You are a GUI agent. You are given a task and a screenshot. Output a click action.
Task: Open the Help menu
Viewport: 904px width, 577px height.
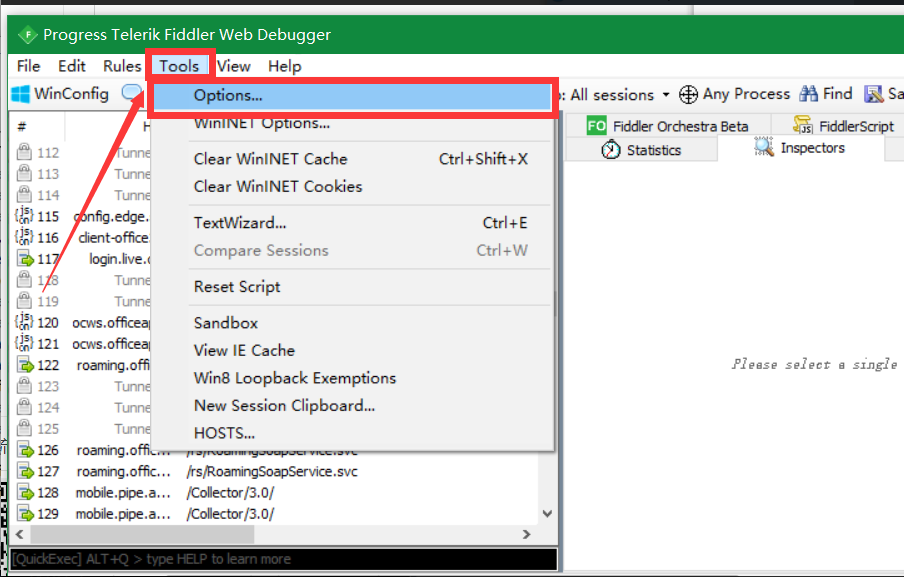coord(285,66)
